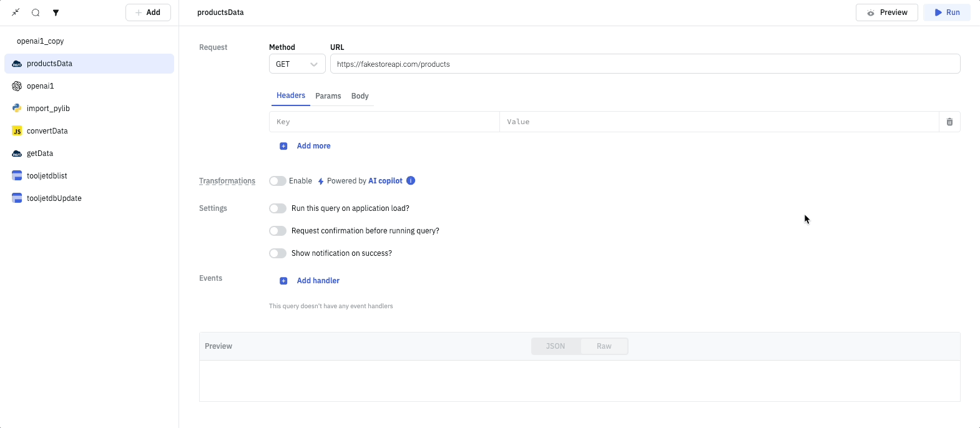Click the filter funnel icon

point(56,12)
